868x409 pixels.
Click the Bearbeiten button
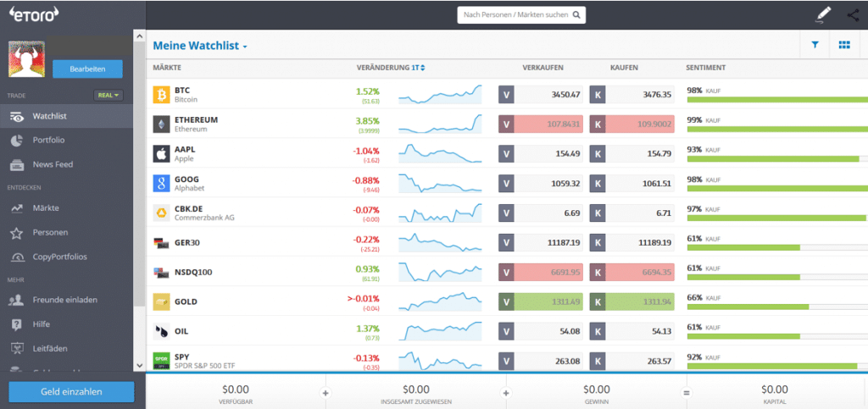tap(86, 69)
